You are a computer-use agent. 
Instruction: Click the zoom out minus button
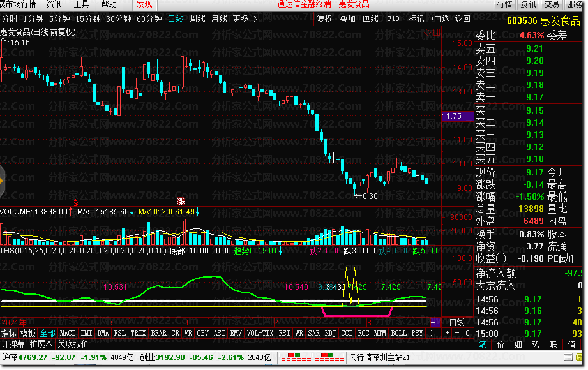point(457,333)
